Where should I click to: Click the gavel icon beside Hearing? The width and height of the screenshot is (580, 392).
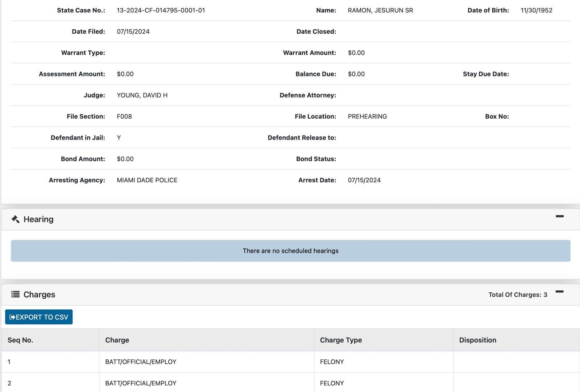15,219
